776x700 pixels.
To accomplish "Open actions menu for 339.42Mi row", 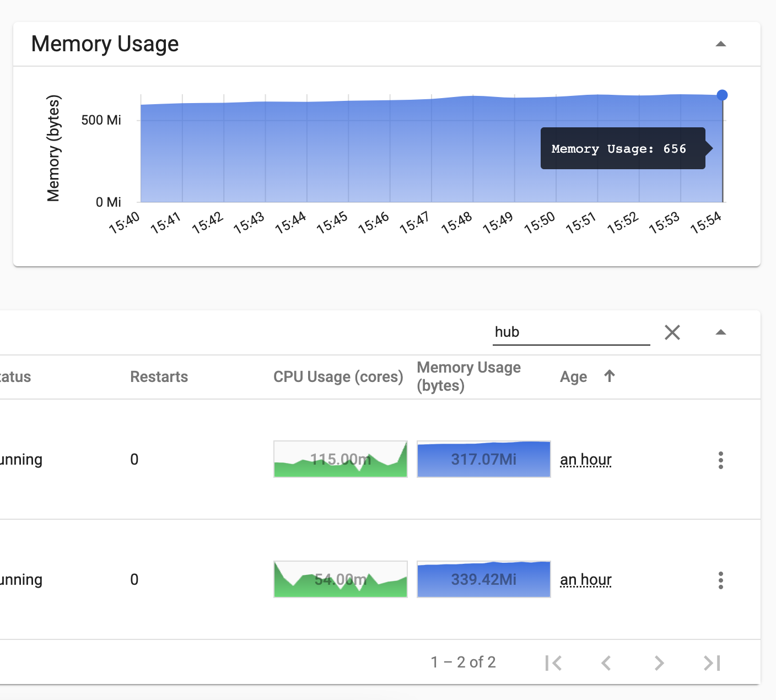I will pos(720,580).
